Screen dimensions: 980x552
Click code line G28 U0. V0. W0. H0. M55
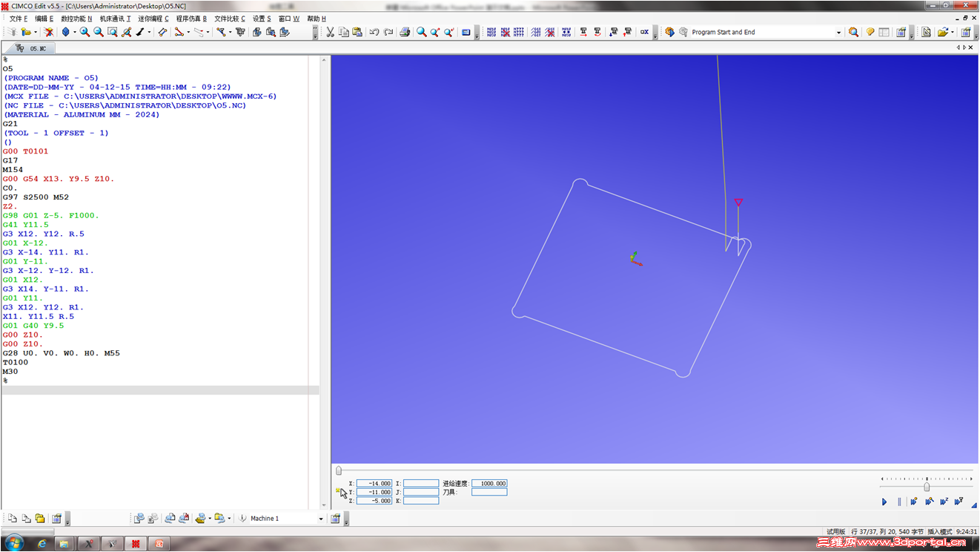[61, 353]
